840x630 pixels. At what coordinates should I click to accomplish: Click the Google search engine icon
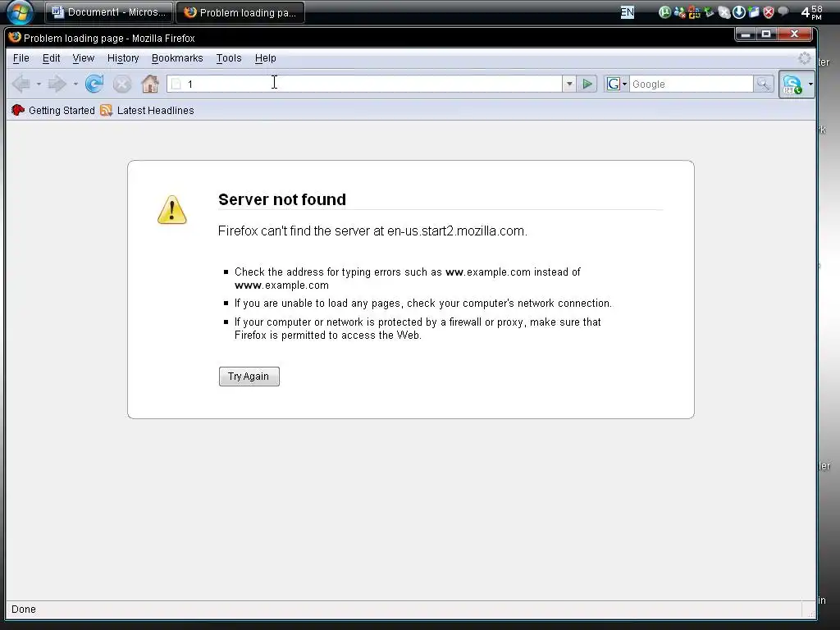coord(613,84)
